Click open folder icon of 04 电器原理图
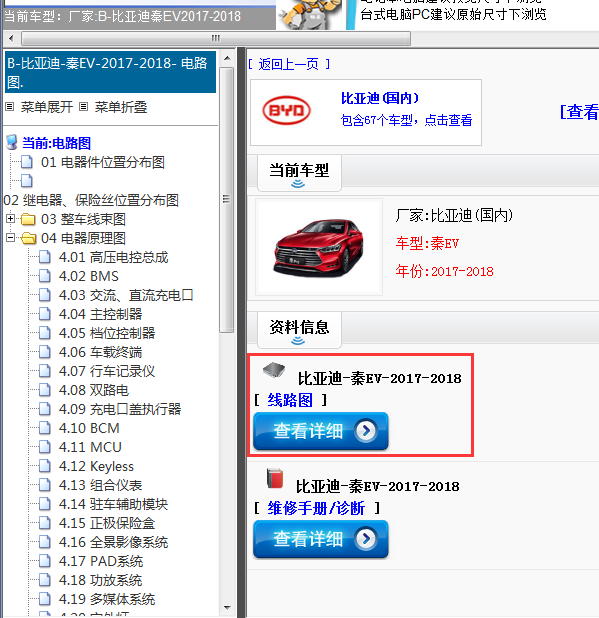Image resolution: width=599 pixels, height=618 pixels. pos(28,238)
